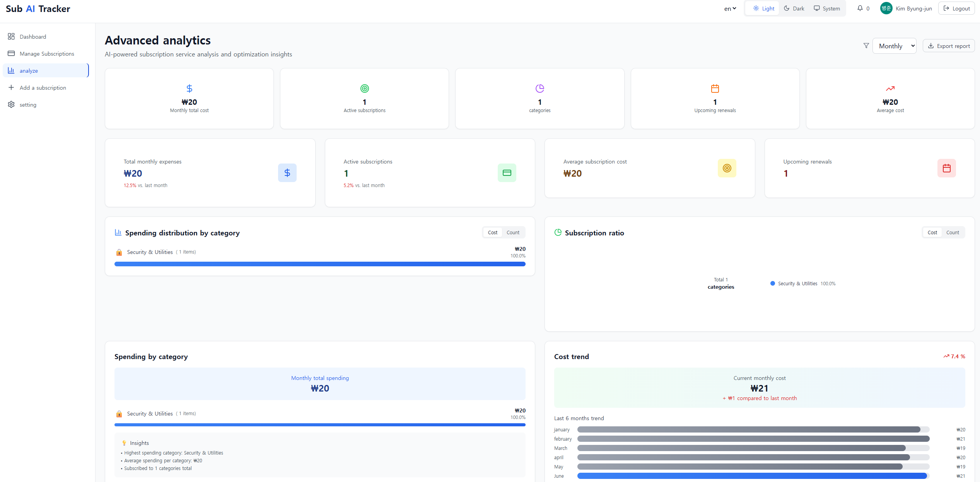Click the Security & Utilities chart legend entry

[x=797, y=283]
